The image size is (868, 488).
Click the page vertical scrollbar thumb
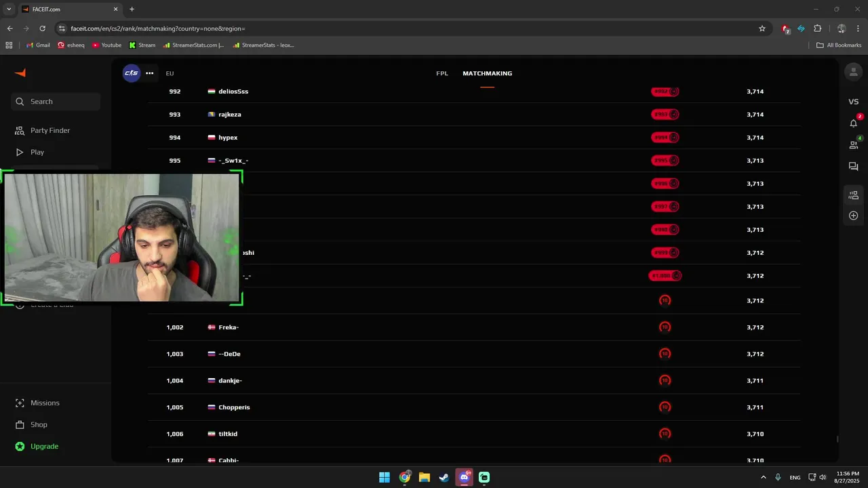click(x=837, y=439)
